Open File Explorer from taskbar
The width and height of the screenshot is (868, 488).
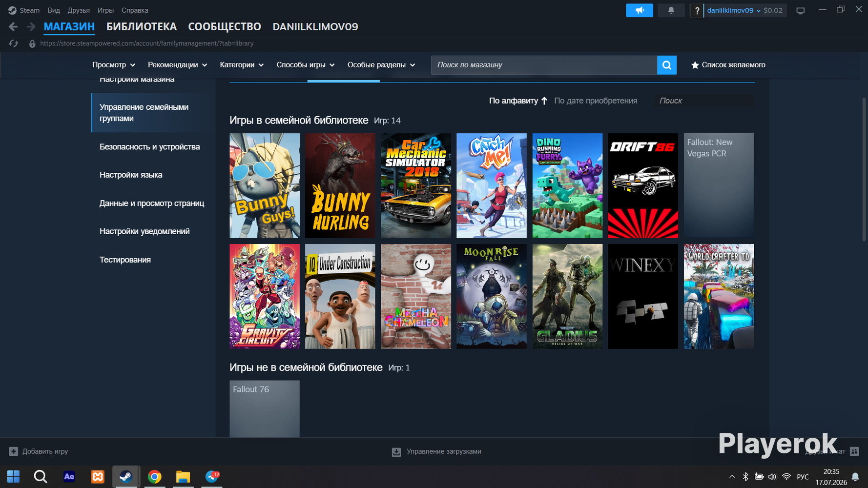coord(183,476)
